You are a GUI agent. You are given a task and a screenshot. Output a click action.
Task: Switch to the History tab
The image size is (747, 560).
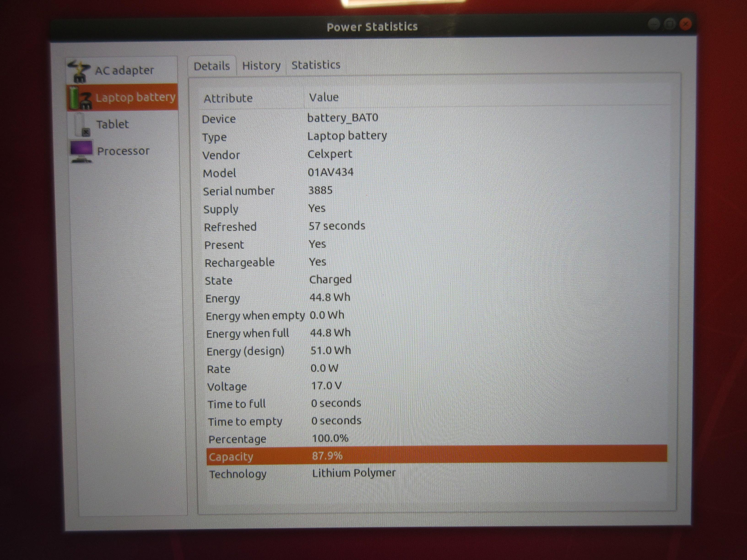pyautogui.click(x=261, y=65)
